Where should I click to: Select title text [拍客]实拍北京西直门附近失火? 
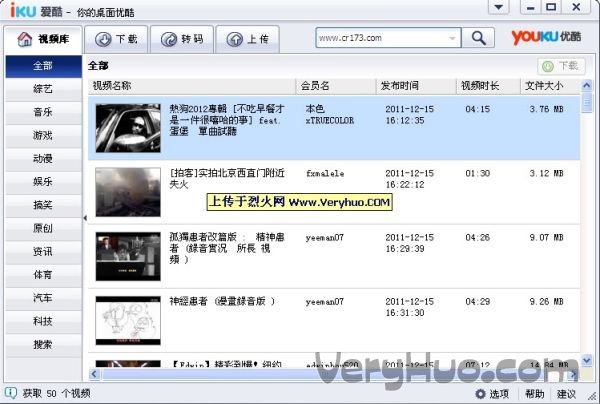tap(227, 179)
